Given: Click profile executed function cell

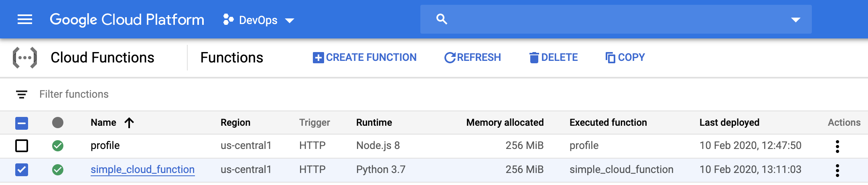Looking at the screenshot, I should tap(584, 146).
